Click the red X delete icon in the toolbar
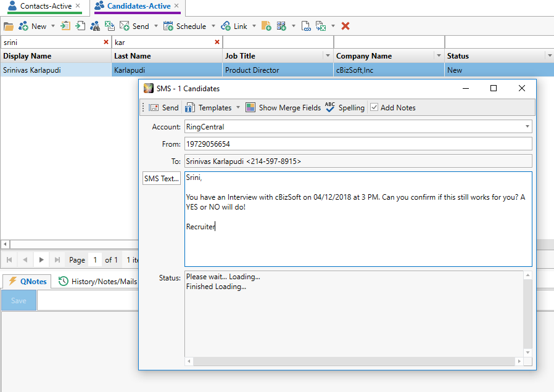 345,26
